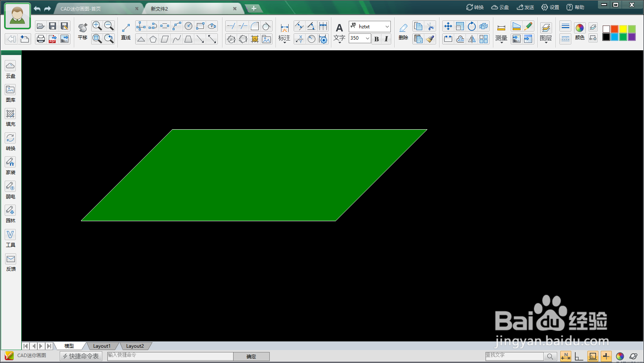Open 设置 settings in title bar
This screenshot has height=363, width=644.
tap(550, 7)
